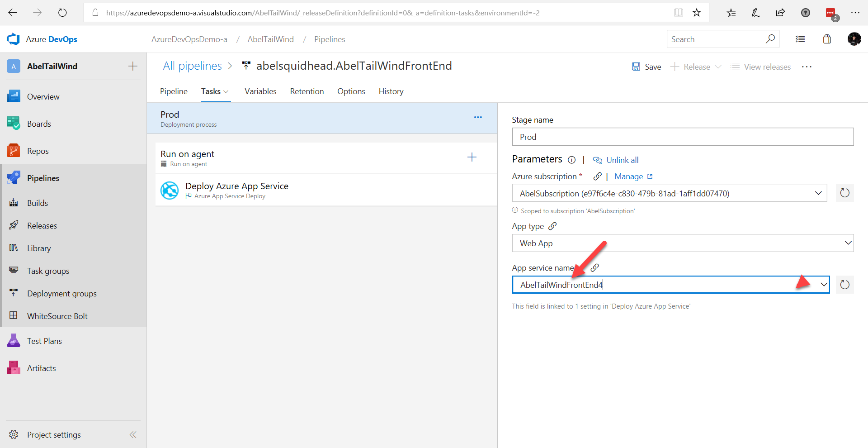Add new item with plus next to AbelTailWind
This screenshot has width=868, height=448.
pyautogui.click(x=133, y=67)
